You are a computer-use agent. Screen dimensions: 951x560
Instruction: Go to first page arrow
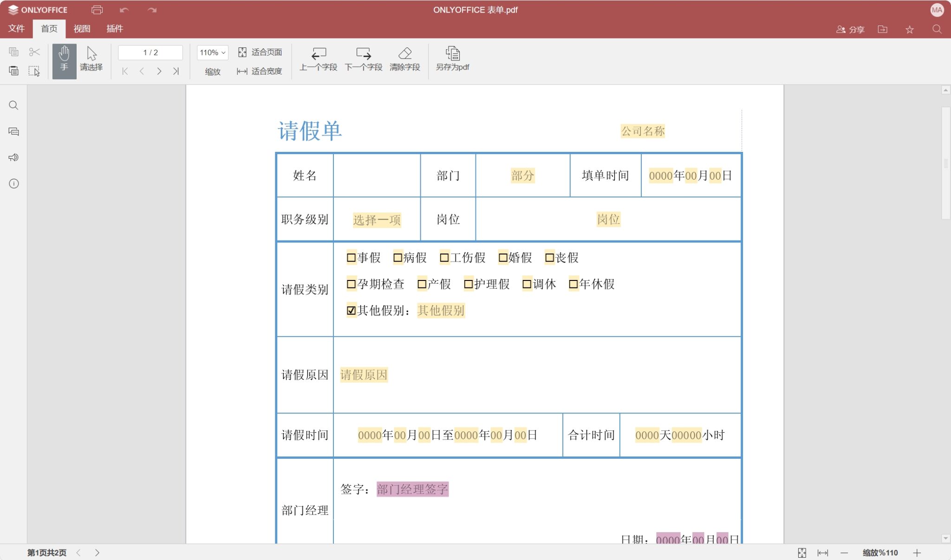pyautogui.click(x=125, y=71)
